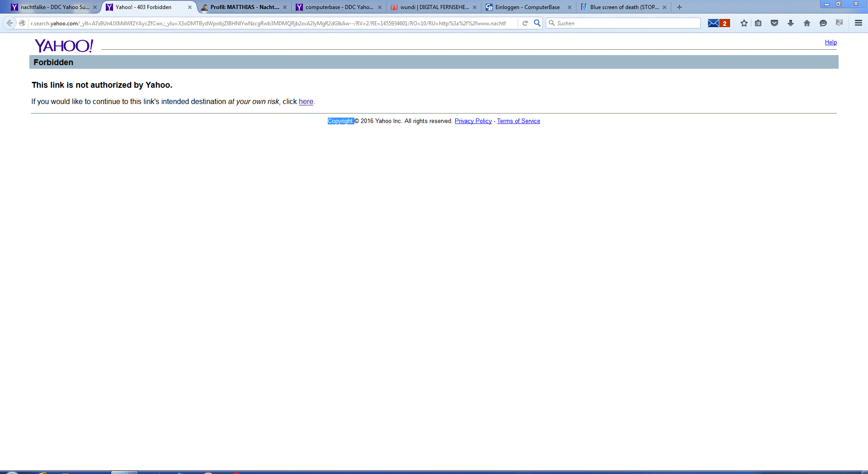Viewport: 868px width, 474px height.
Task: Click the back arrow navigation button
Action: (9, 23)
